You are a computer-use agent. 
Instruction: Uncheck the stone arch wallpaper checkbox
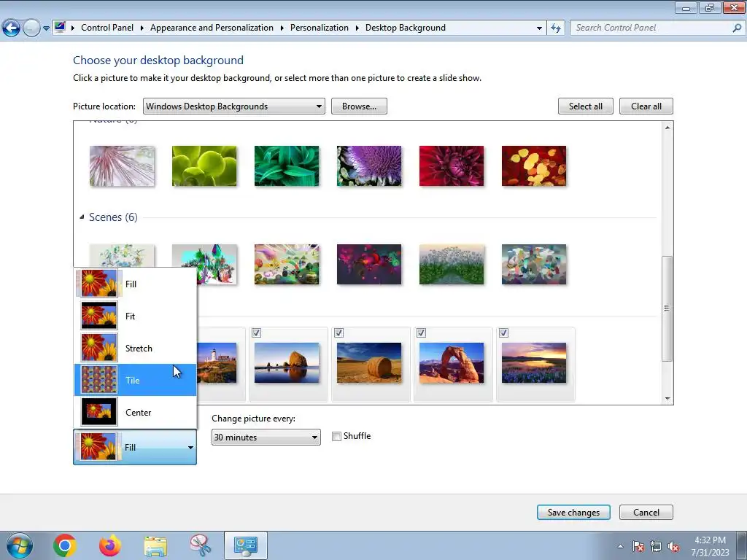click(x=421, y=332)
